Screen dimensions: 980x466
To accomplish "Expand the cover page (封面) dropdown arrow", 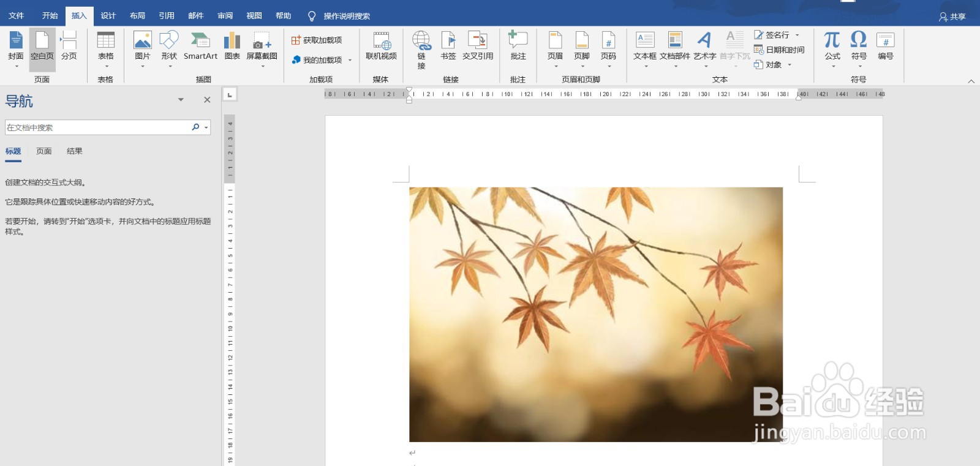I will [x=17, y=66].
